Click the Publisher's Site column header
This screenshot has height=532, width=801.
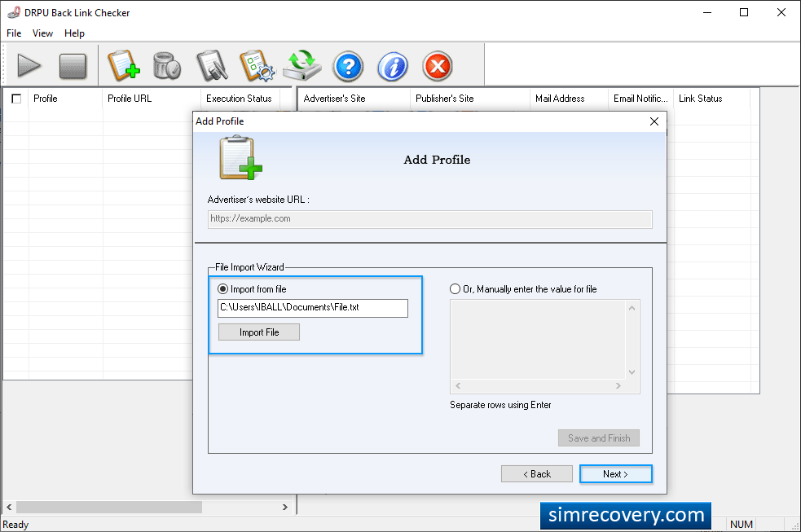[470, 99]
